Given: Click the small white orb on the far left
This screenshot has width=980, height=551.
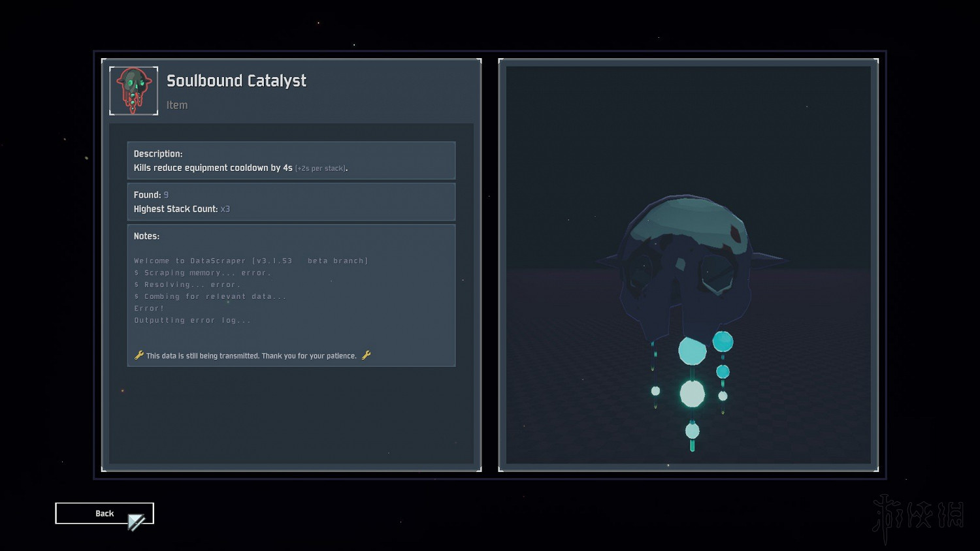Looking at the screenshot, I should (x=655, y=391).
